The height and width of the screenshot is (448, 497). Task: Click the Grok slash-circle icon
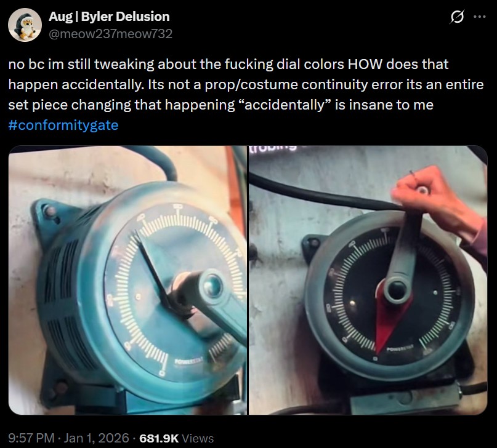(x=457, y=17)
